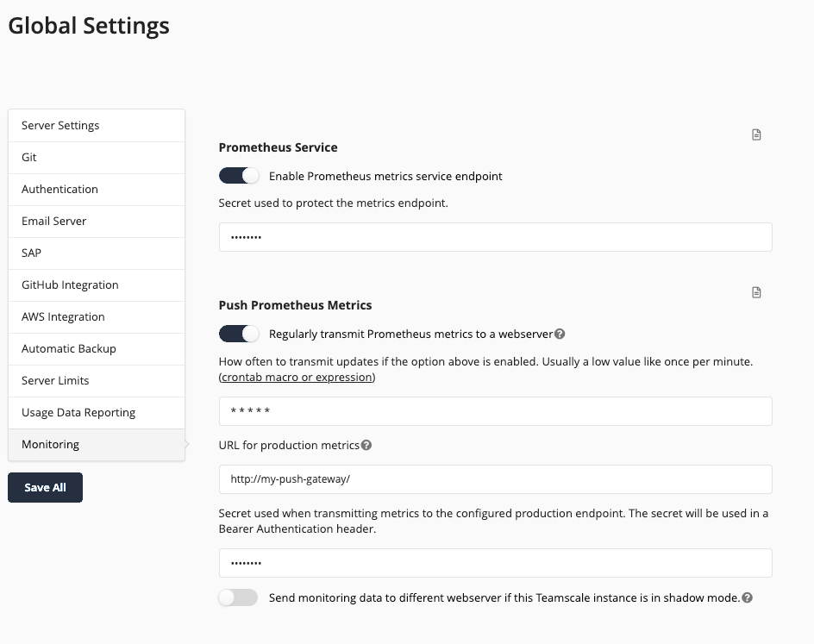Click the Global Settings page title
Image resolution: width=814 pixels, height=644 pixels.
(89, 25)
